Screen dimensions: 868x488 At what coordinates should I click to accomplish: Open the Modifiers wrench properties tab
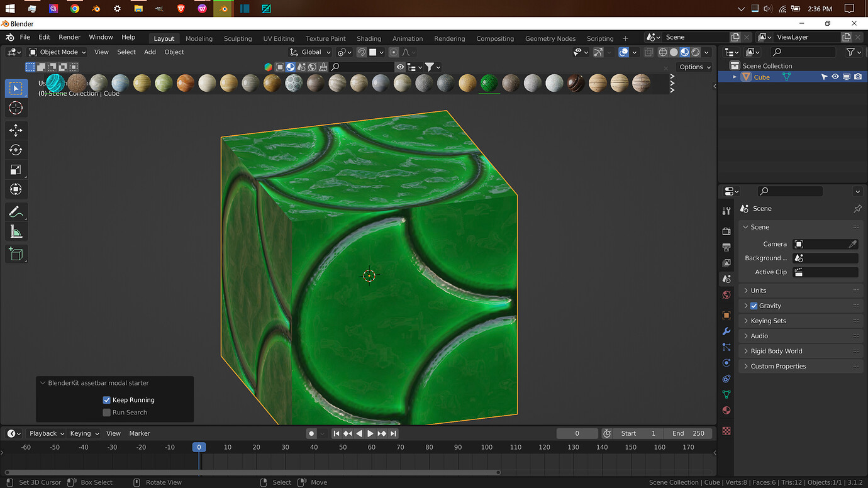click(726, 331)
